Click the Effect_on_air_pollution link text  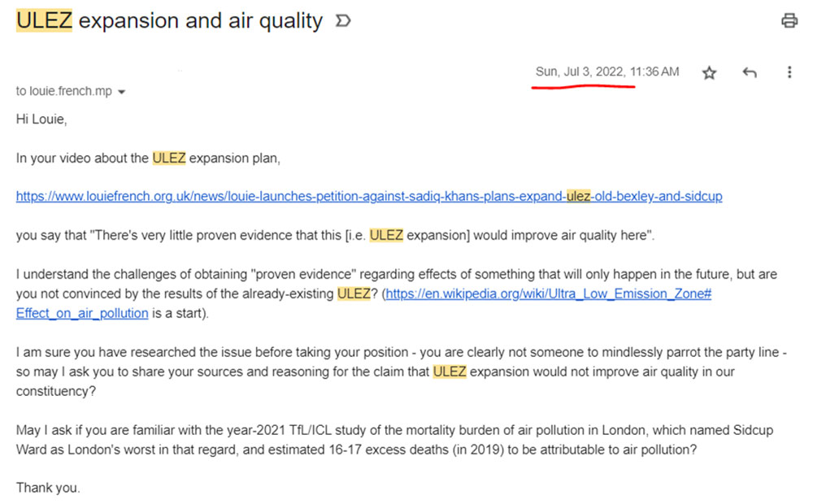(82, 314)
